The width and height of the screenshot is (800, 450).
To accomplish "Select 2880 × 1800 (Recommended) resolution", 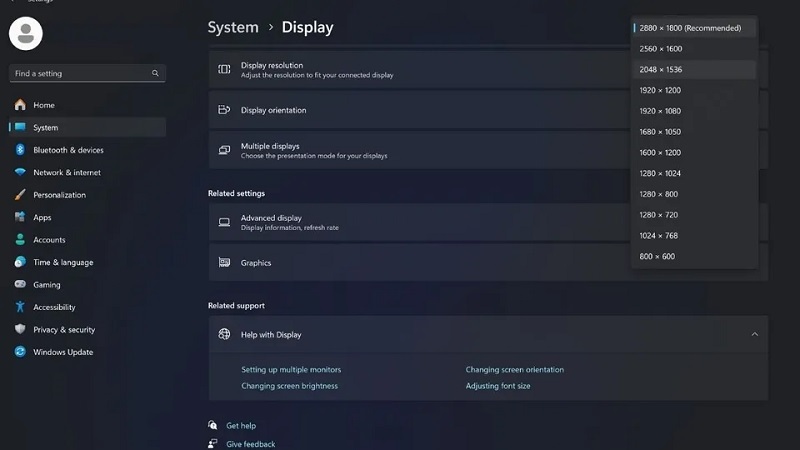I will click(694, 28).
